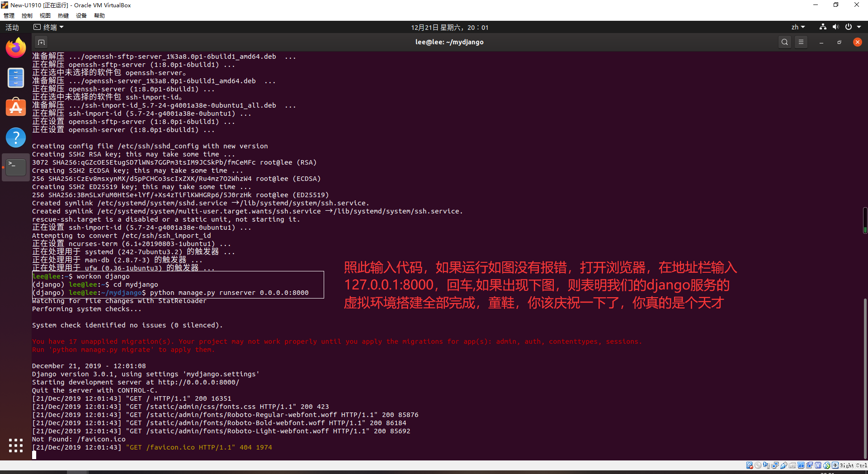
Task: Click VirtualBox USB devices status icon
Action: tap(784, 465)
